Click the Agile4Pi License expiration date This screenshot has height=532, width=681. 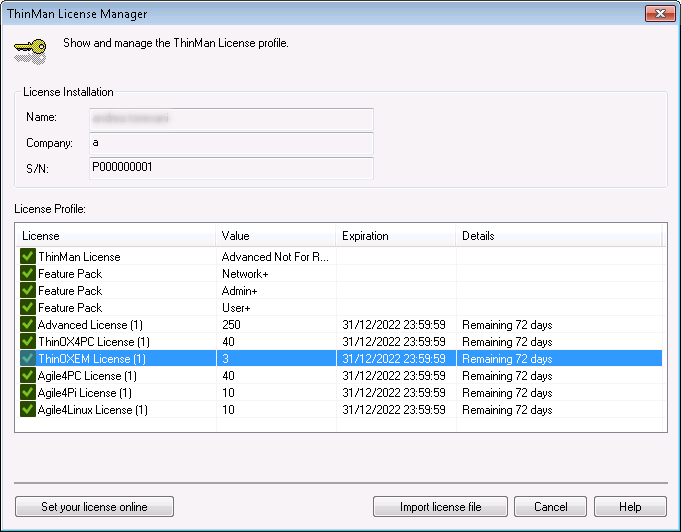[394, 393]
